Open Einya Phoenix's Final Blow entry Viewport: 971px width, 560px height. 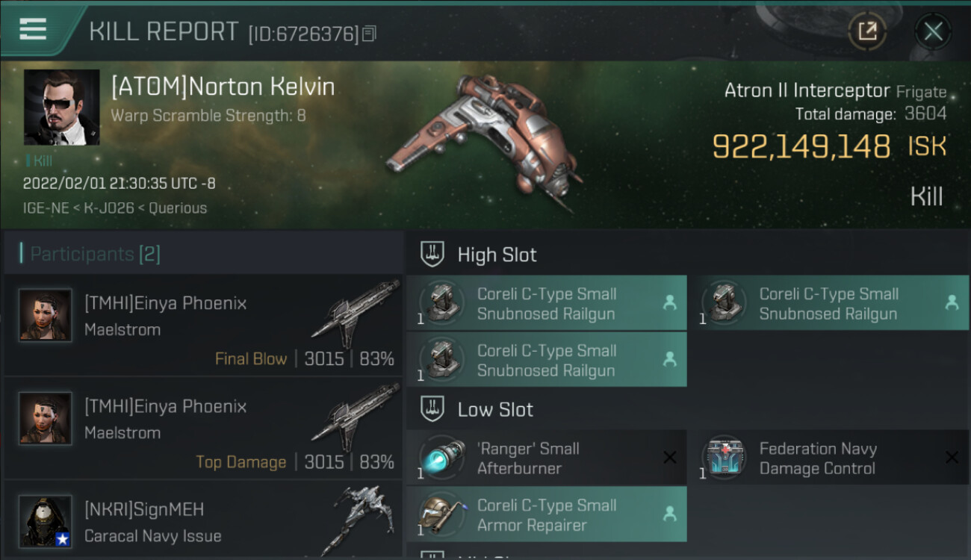pyautogui.click(x=203, y=326)
